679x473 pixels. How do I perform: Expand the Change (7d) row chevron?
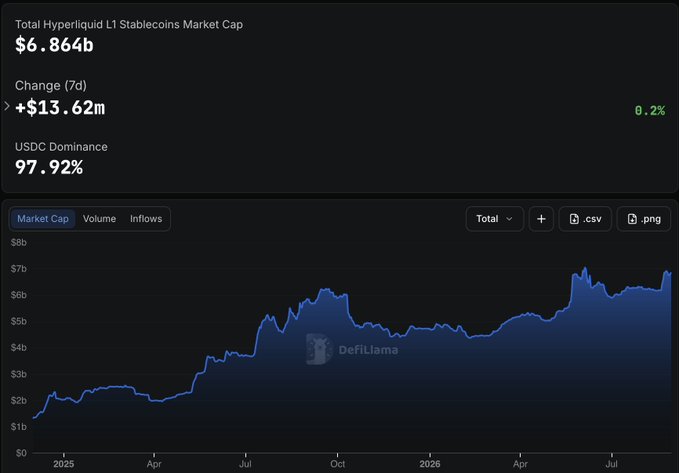(6, 106)
